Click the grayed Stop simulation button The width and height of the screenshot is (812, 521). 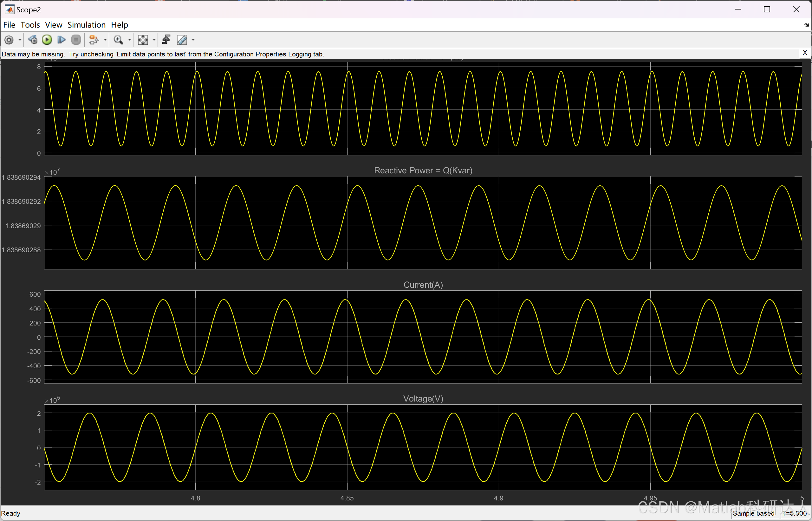point(76,40)
